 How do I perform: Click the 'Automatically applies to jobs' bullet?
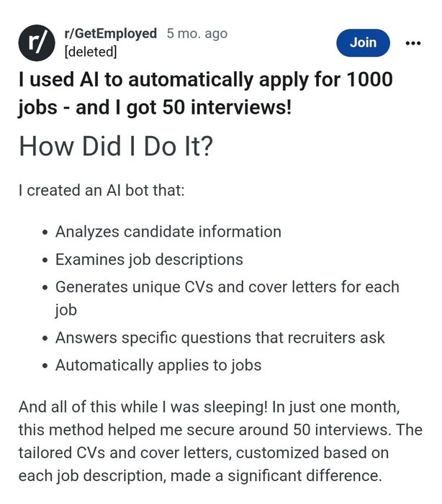(x=158, y=366)
